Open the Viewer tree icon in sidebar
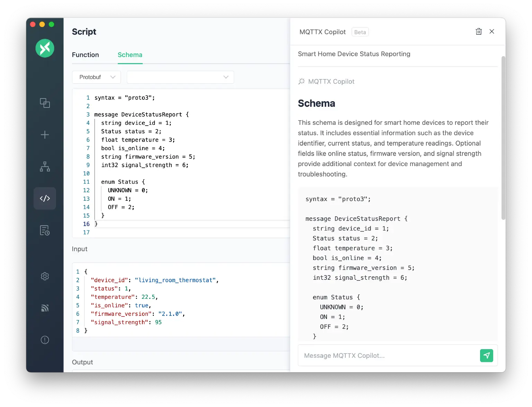The height and width of the screenshot is (407, 532). [x=45, y=167]
